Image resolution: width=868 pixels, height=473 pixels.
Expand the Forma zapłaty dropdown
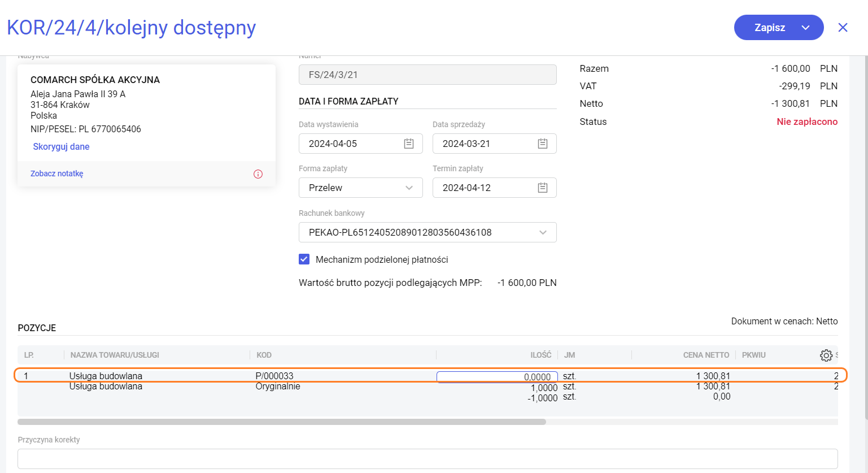tap(409, 188)
